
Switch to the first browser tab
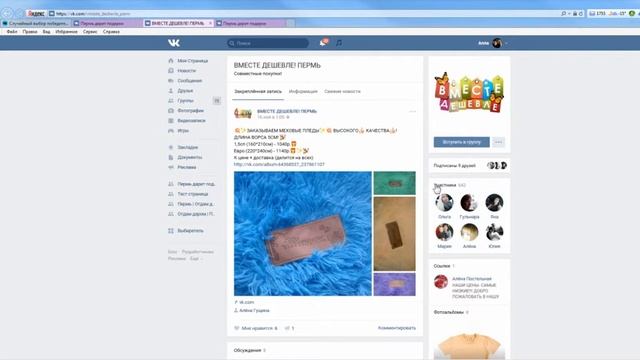[36, 23]
